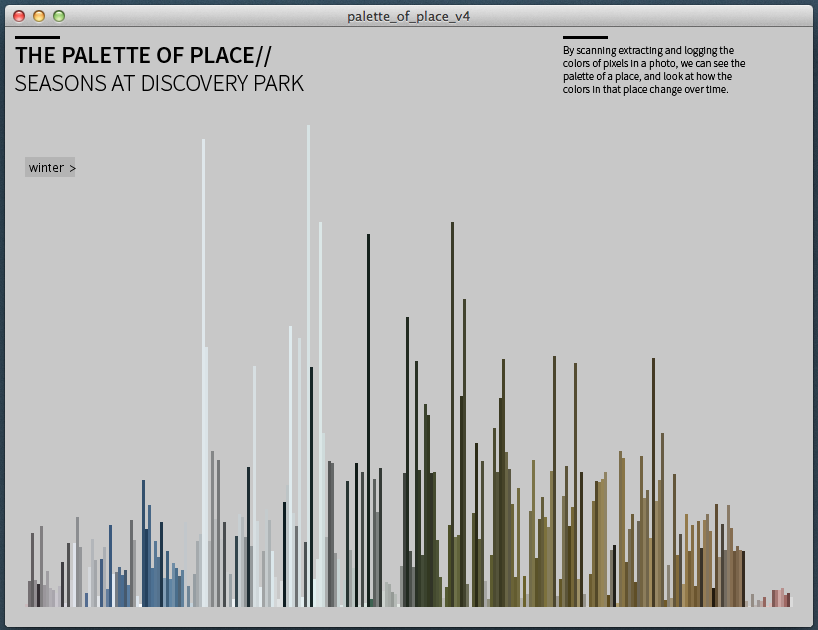The image size is (818, 630).
Task: Click the green zoom window button
Action: tap(59, 16)
